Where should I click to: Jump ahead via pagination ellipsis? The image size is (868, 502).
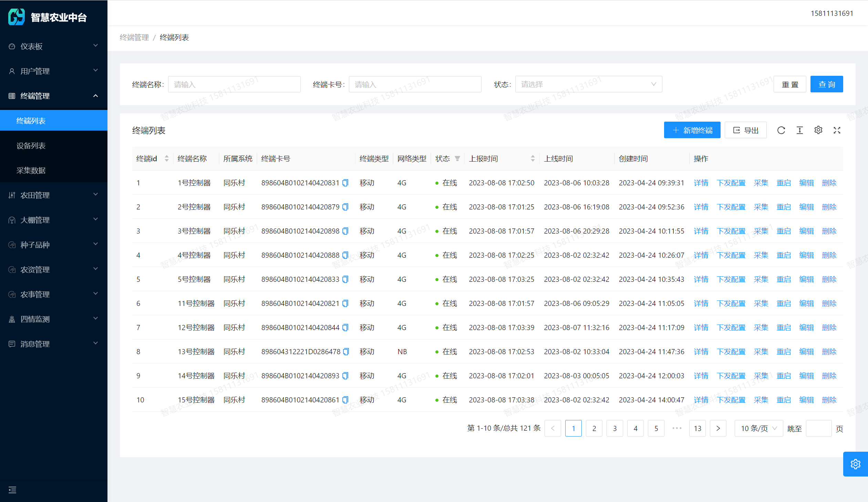pyautogui.click(x=677, y=428)
